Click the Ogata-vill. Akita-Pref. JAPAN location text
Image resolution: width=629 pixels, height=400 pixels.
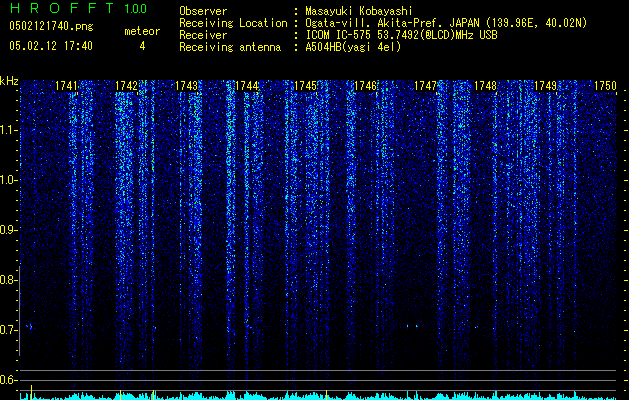[447, 23]
